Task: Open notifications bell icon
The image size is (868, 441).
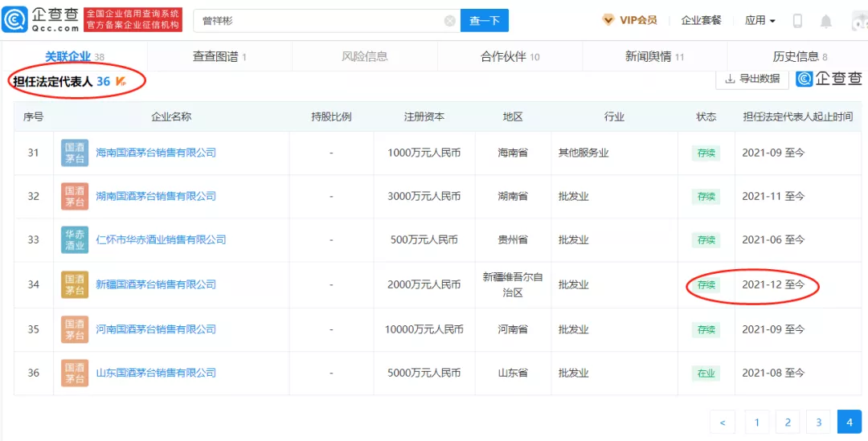Action: tap(826, 21)
